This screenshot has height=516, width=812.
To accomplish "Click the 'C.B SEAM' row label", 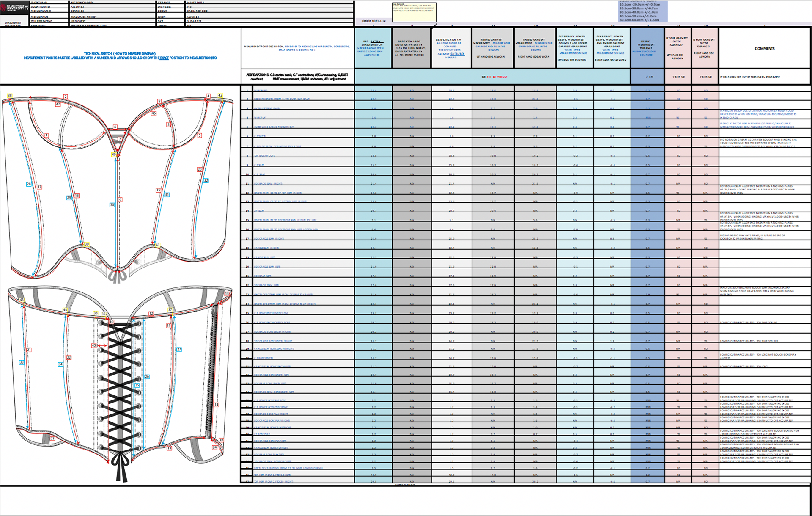I will coord(259,174).
